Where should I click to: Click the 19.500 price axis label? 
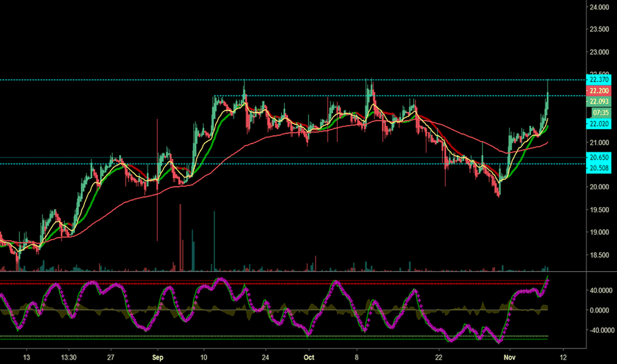click(x=599, y=210)
